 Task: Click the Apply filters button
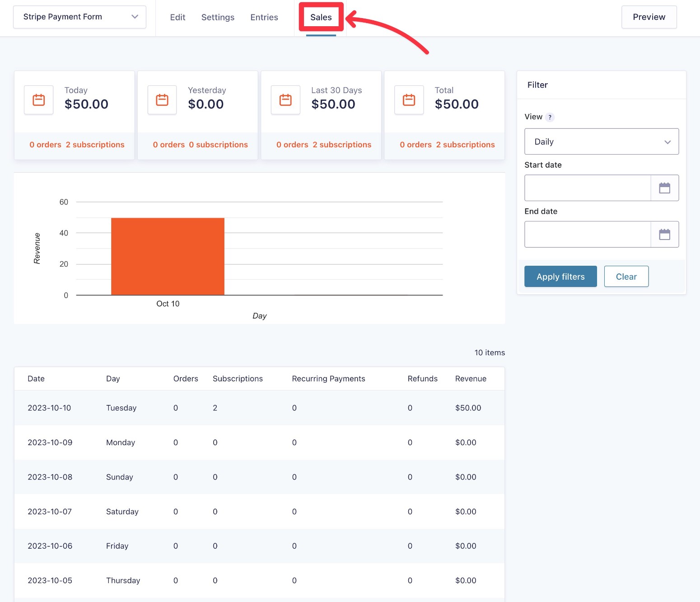coord(560,277)
